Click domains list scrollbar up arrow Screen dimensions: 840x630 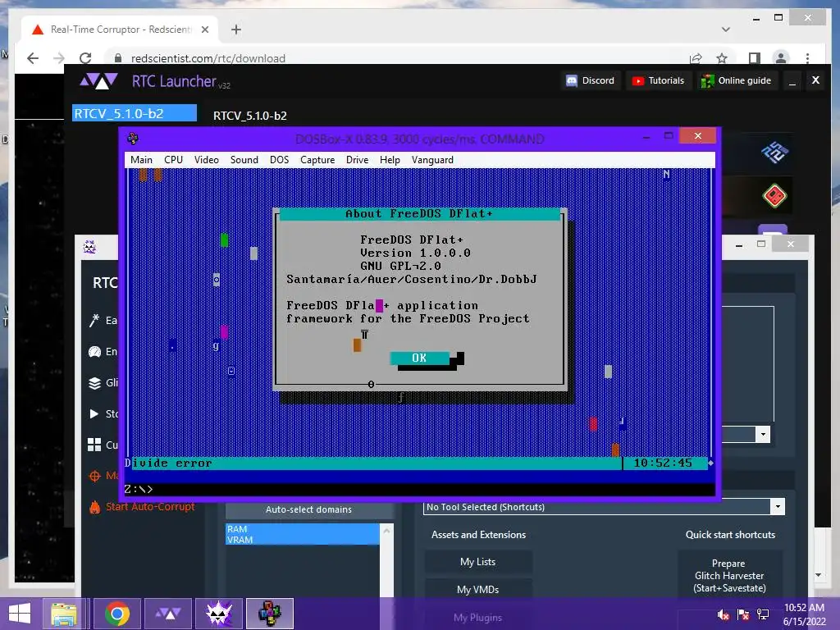386,531
